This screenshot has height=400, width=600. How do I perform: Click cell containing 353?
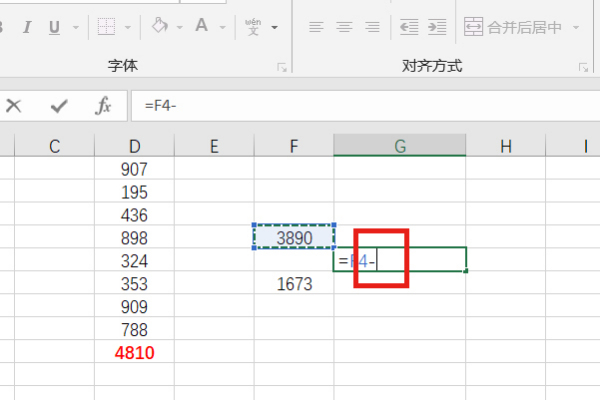134,284
